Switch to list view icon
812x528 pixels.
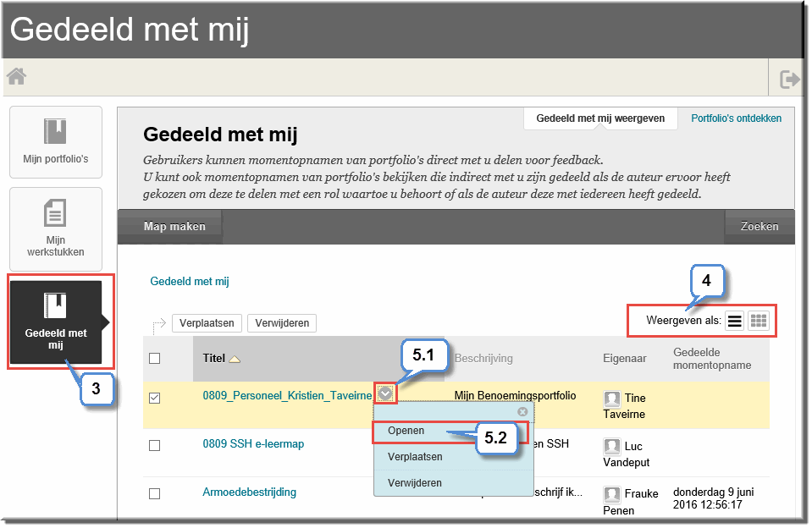point(734,321)
